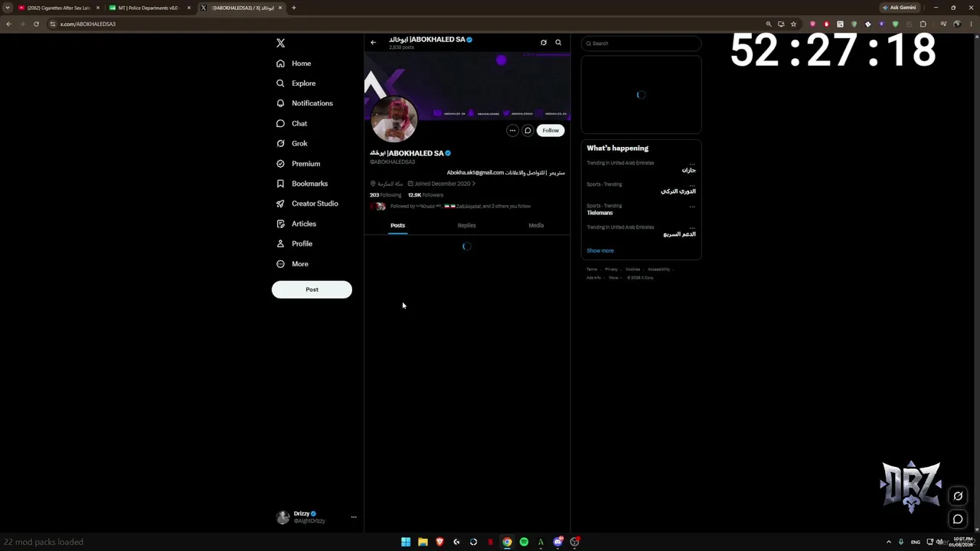Viewport: 980px width, 551px height.
Task: Open a new browser tab
Action: click(x=293, y=8)
